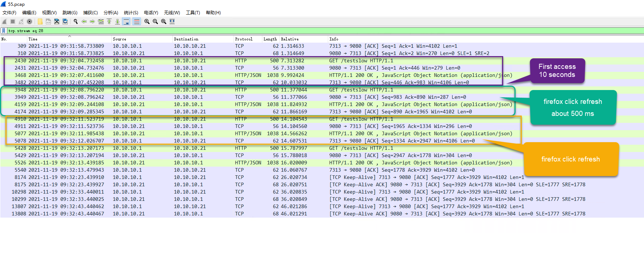Viewport: 644px width, 265px height.
Task: Open the 捕获(C) menu
Action: 91,13
